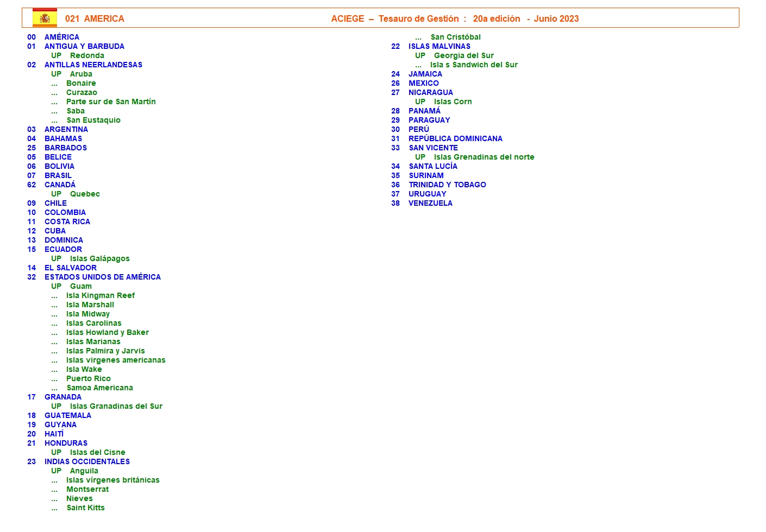Click the Spanish flag icon
766x532 pixels.
pos(45,18)
